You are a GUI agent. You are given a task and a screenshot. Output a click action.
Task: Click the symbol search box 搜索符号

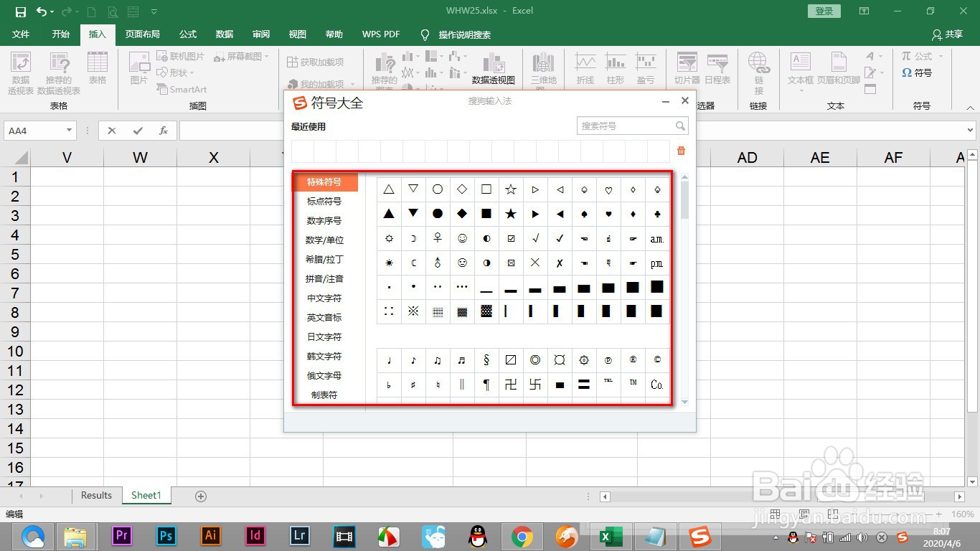point(628,126)
